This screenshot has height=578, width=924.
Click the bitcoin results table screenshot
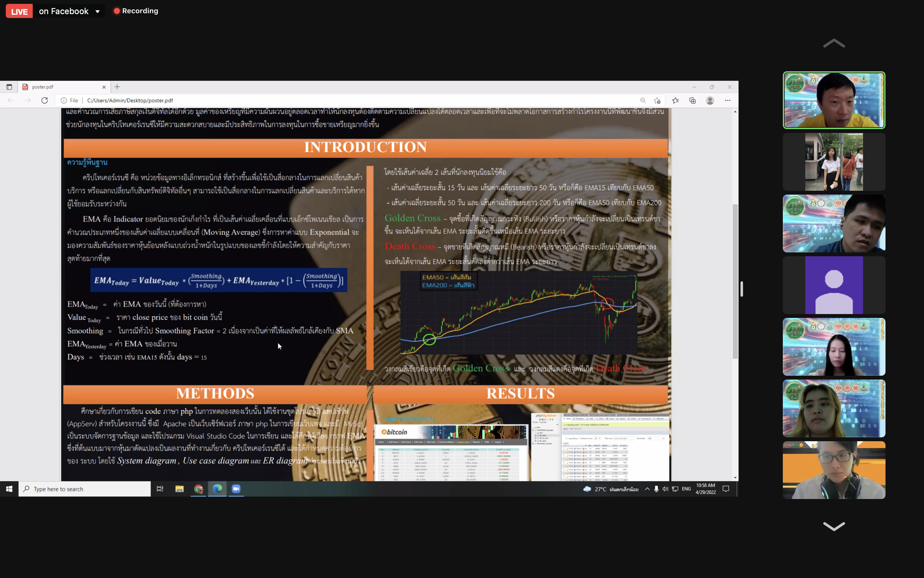point(451,453)
